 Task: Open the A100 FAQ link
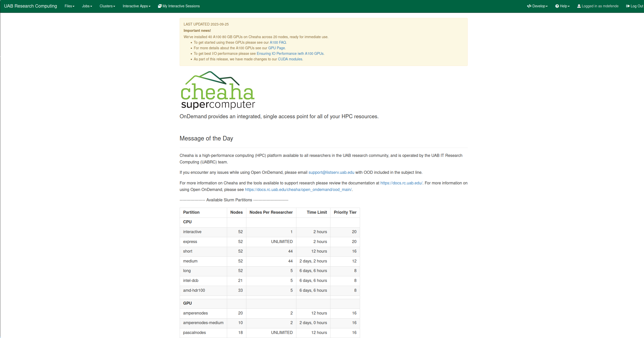278,42
